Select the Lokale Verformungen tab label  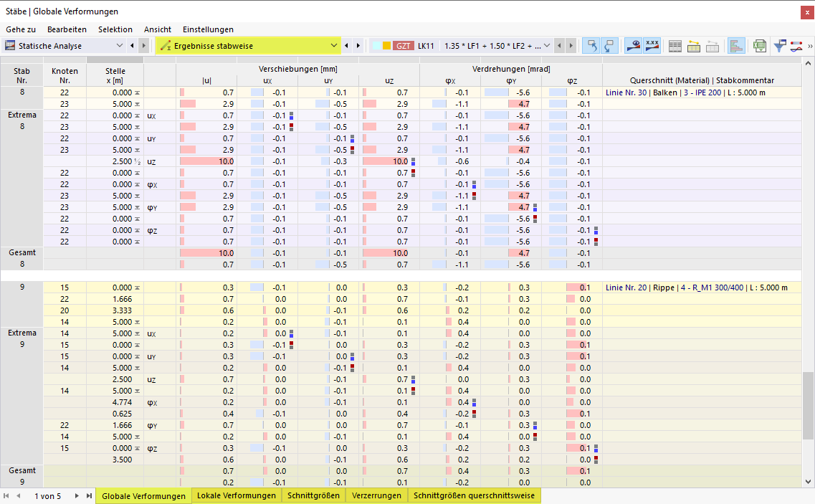pos(235,495)
